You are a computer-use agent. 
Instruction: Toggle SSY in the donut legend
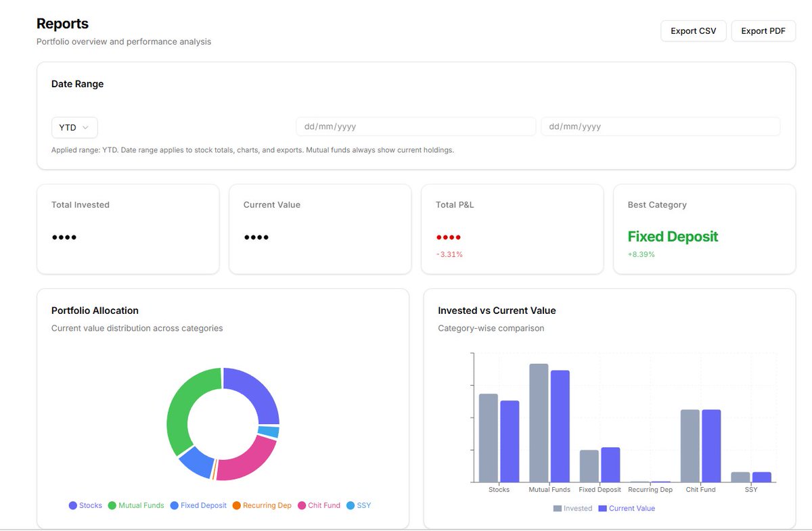click(x=359, y=505)
